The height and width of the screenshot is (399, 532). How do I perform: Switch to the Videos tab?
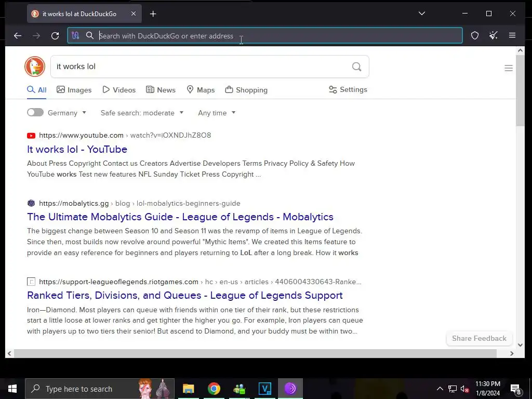(x=119, y=90)
